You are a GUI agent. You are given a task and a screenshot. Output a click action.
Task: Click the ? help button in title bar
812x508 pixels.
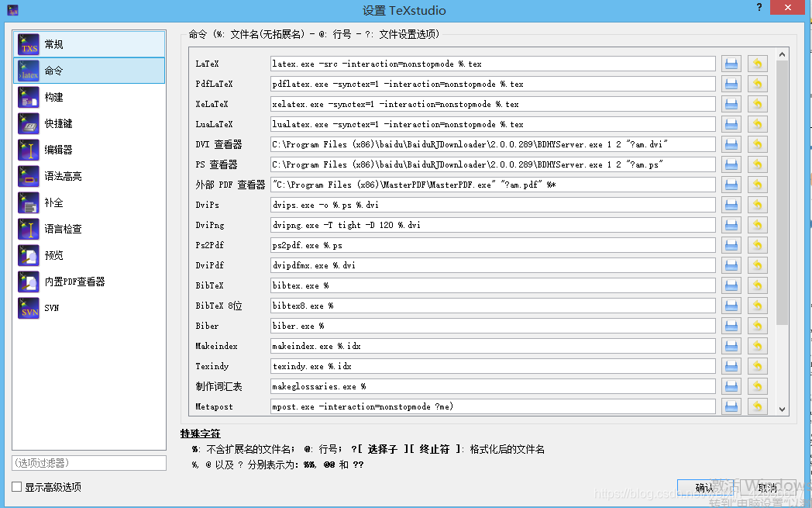[x=759, y=7]
